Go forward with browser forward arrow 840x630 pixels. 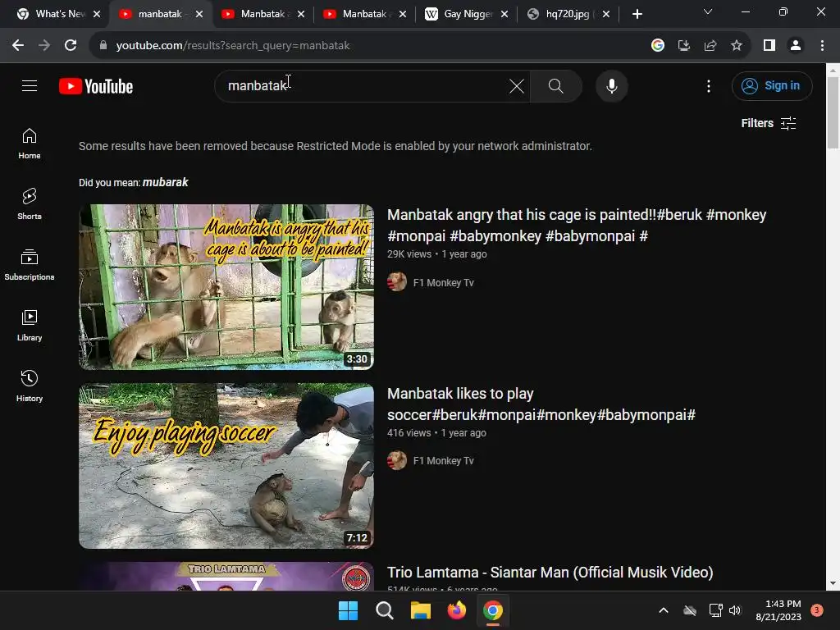[44, 46]
